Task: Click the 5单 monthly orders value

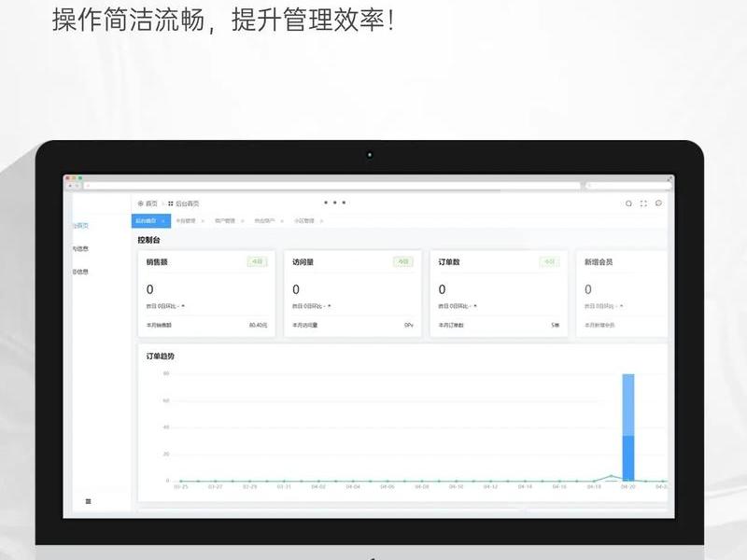Action: (x=555, y=325)
